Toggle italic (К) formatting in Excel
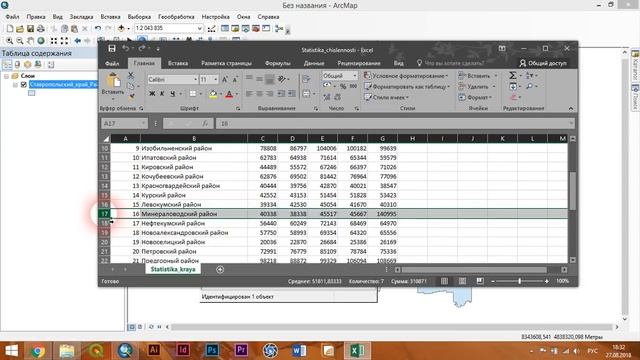 162,94
